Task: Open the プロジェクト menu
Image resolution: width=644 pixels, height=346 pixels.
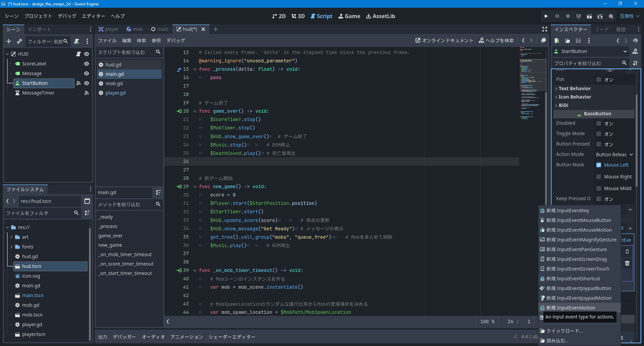Action: pos(38,16)
